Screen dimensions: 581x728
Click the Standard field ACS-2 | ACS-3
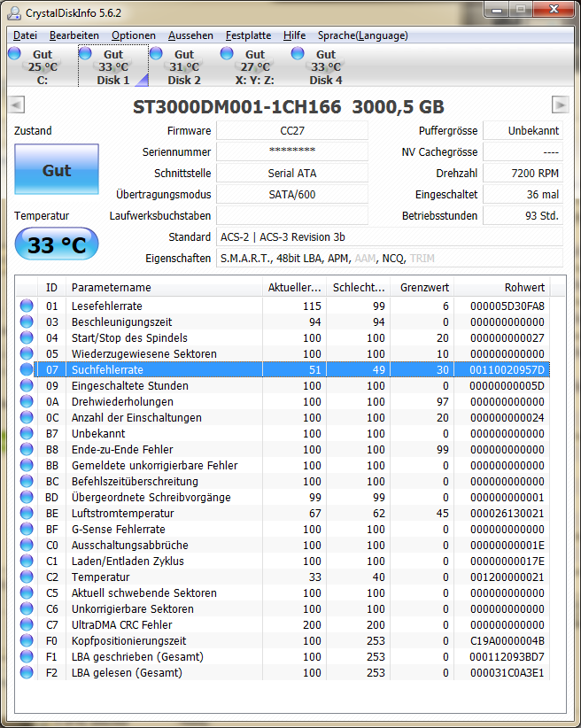click(390, 237)
